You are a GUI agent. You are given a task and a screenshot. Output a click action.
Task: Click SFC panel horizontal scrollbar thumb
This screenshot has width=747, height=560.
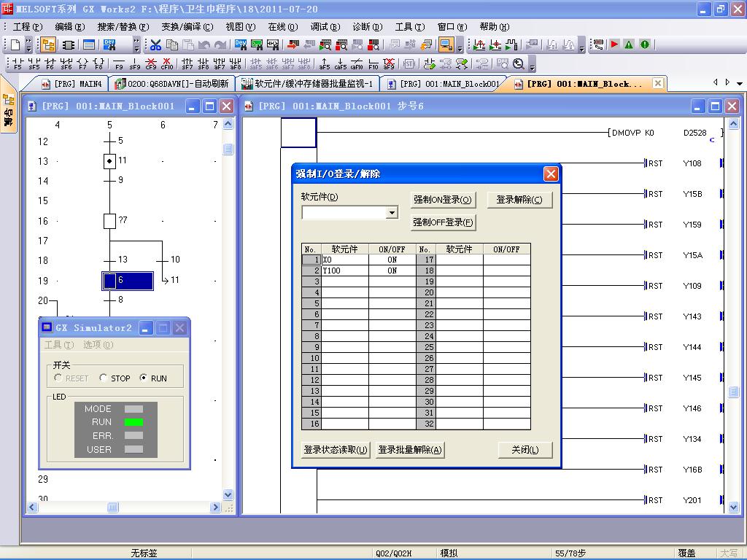(x=113, y=507)
